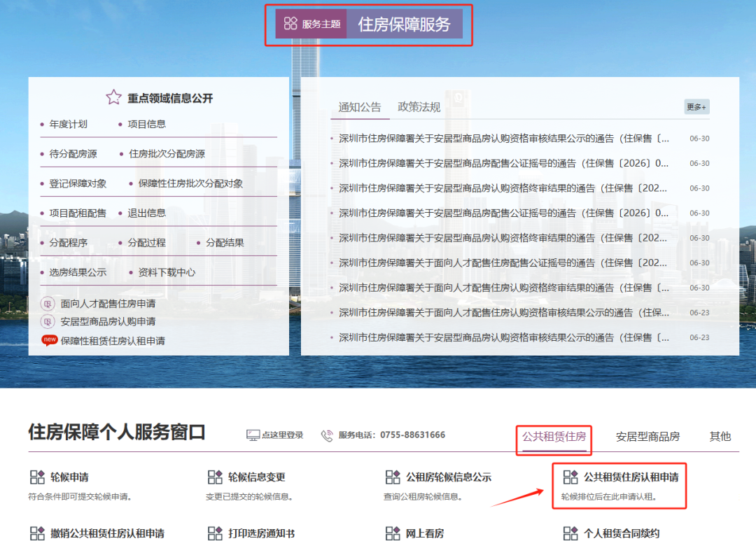756x541 pixels.
Task: Click the description 符合条件即可提交轮候申请
Action: point(80,497)
